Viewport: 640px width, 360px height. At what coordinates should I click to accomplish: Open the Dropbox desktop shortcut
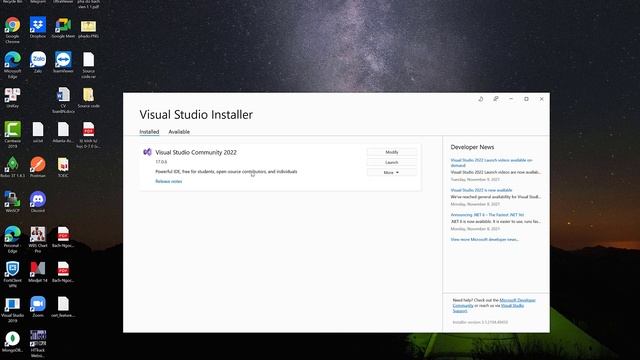(x=38, y=28)
